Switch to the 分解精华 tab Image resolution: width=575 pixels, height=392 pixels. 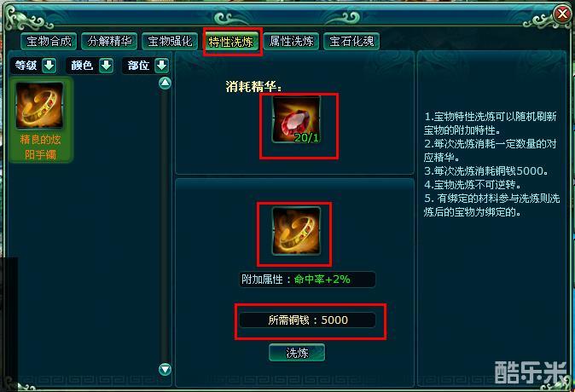tap(109, 41)
